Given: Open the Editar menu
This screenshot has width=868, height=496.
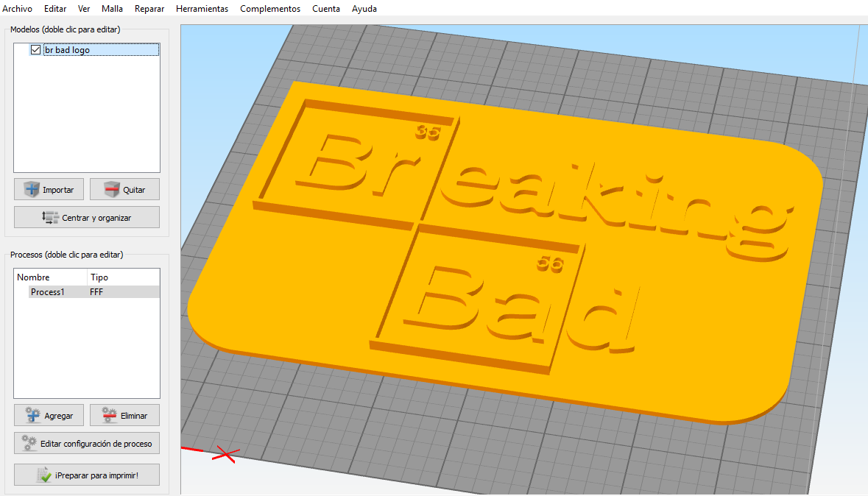Looking at the screenshot, I should (55, 9).
